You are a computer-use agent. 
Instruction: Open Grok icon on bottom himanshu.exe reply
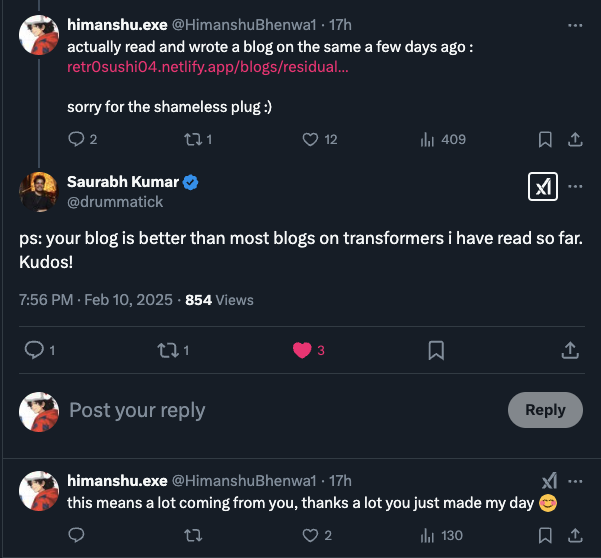click(549, 481)
